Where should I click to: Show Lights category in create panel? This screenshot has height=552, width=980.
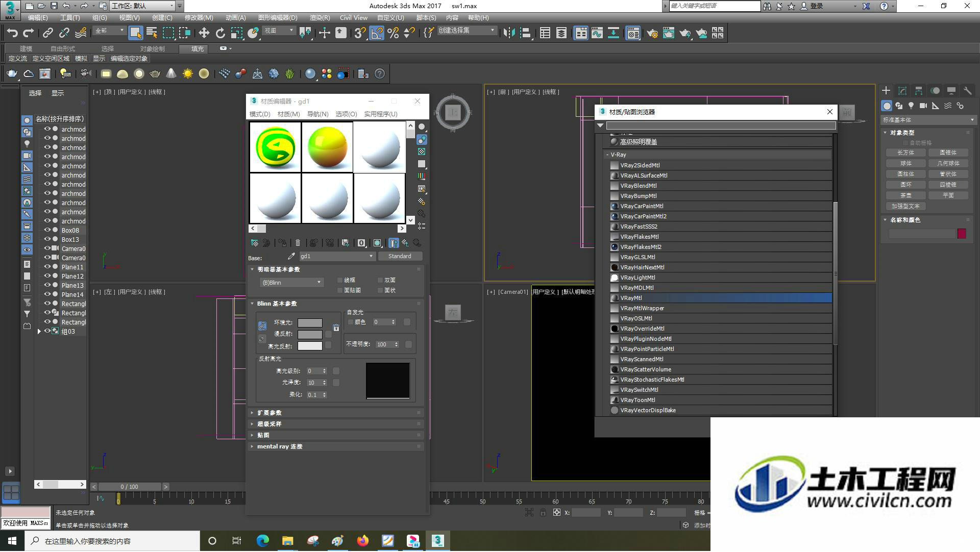911,106
